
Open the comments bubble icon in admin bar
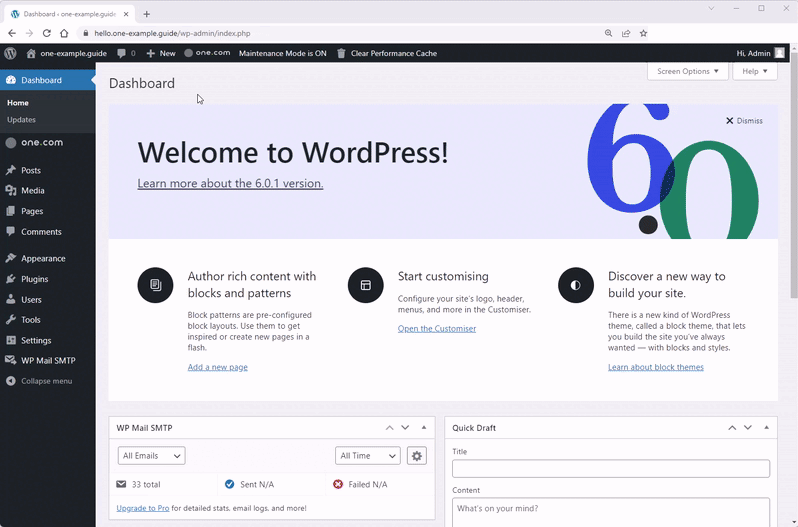tap(122, 53)
